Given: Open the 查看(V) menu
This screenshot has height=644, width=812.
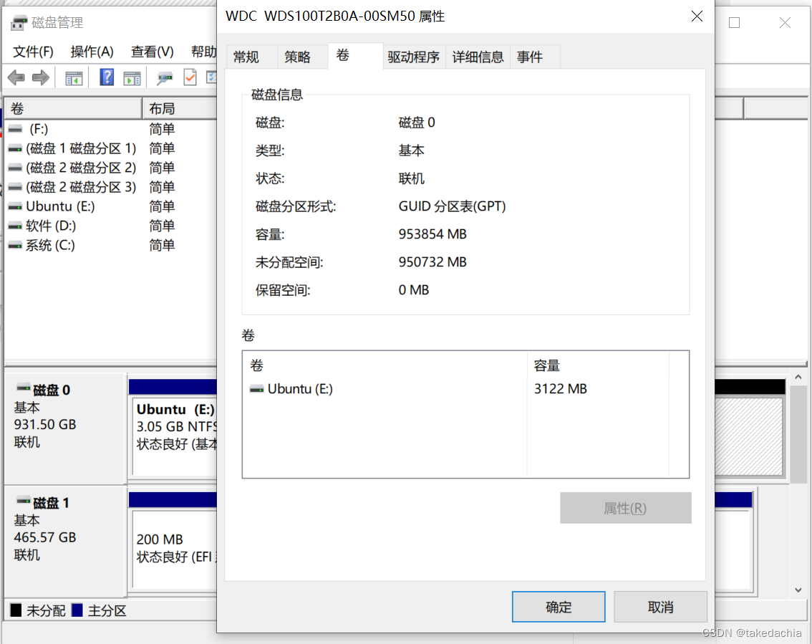Looking at the screenshot, I should coord(153,52).
